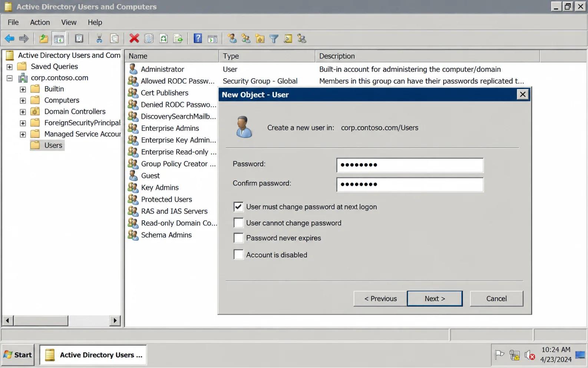Click the Create New Organizational Unit icon

(x=260, y=39)
